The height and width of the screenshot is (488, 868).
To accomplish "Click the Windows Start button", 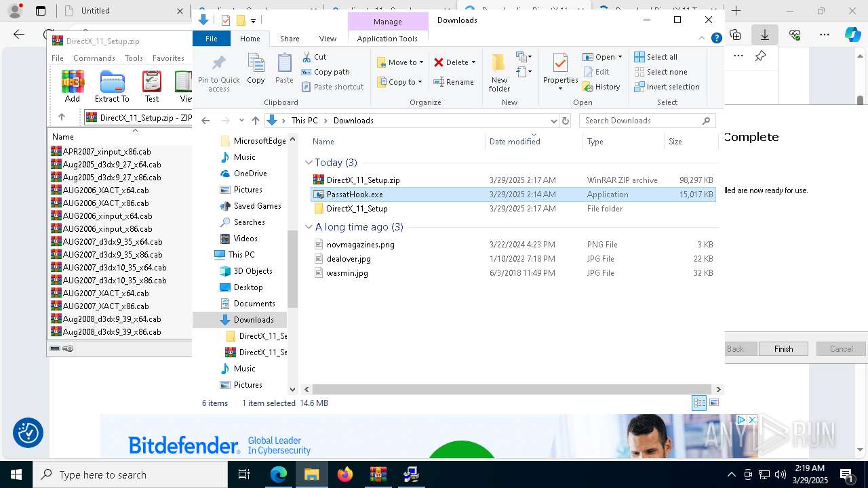I will pos(16,474).
